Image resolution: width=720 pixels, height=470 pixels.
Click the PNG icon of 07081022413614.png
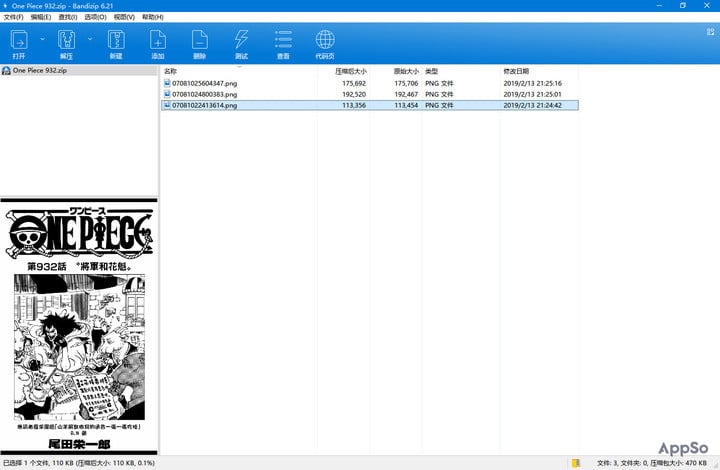(x=167, y=106)
